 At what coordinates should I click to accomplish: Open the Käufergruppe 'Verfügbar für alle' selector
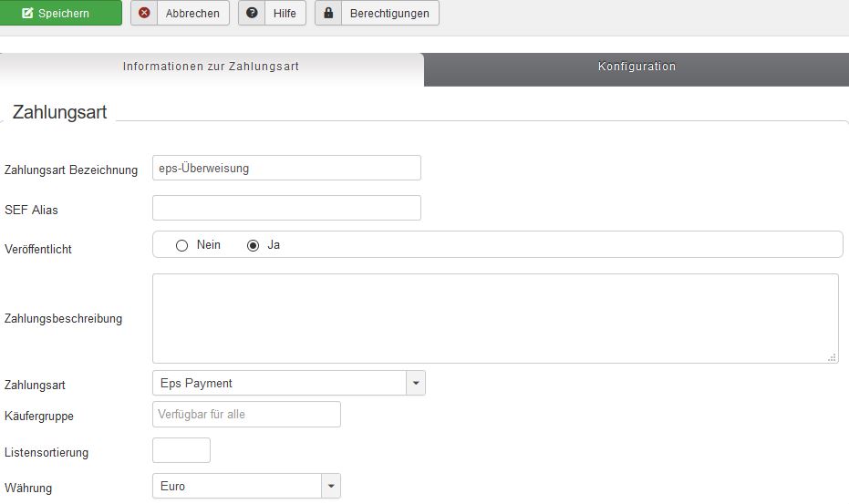click(246, 414)
